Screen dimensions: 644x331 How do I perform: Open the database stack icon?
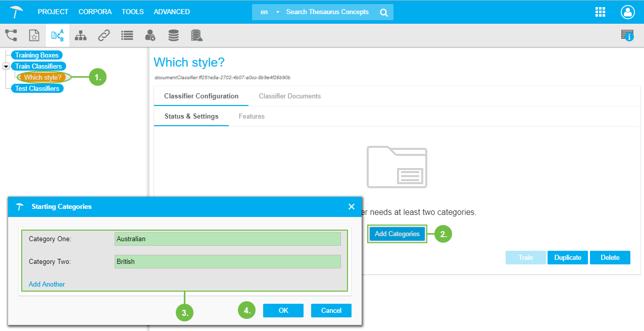tap(173, 35)
